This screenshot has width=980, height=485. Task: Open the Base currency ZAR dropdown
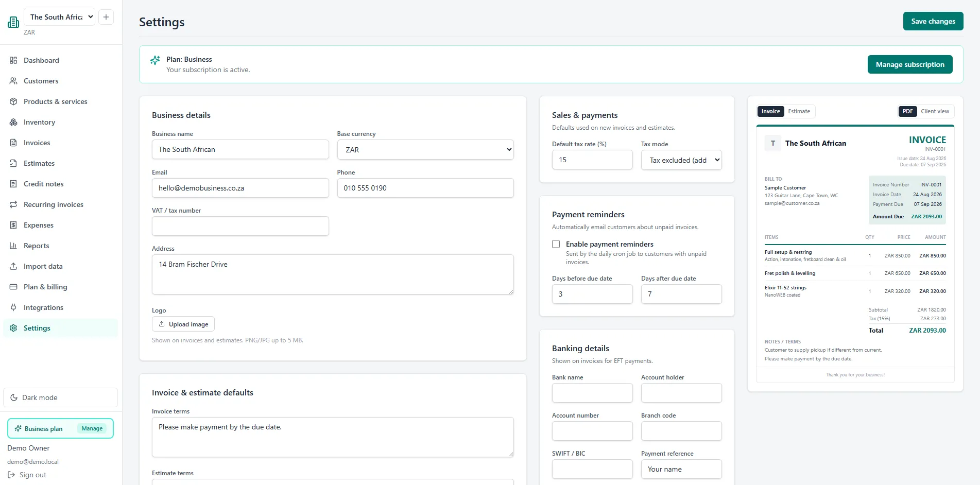point(425,150)
